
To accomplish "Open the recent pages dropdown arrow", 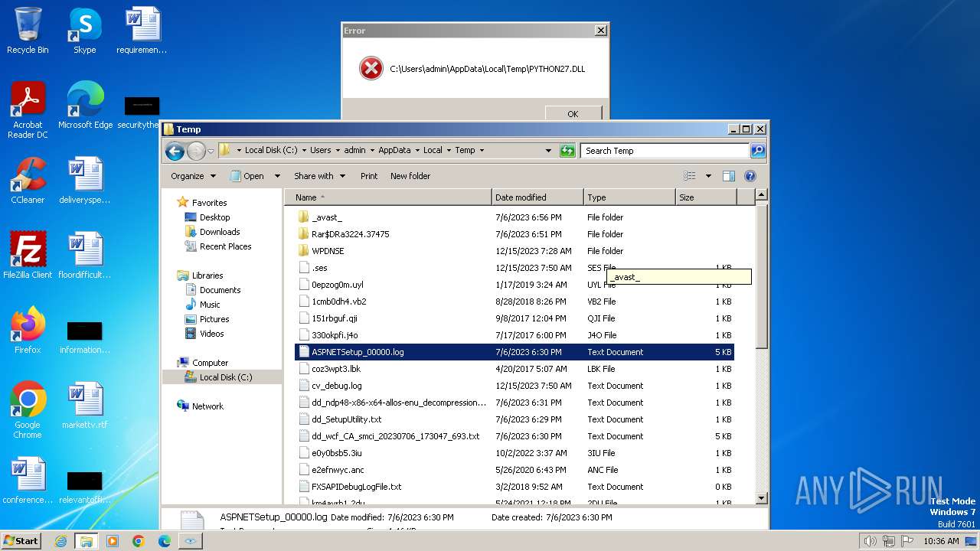I will [211, 151].
